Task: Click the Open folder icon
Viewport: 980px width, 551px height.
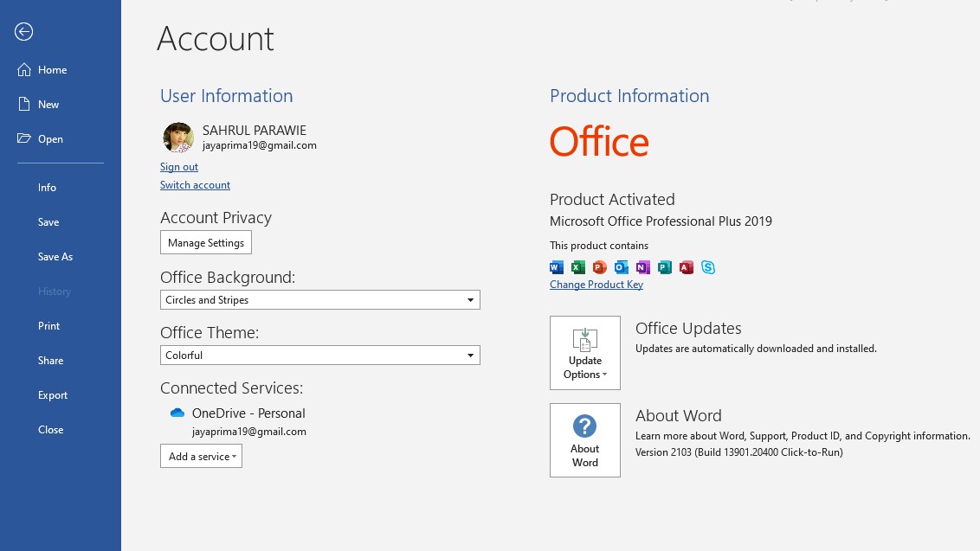Action: point(23,138)
